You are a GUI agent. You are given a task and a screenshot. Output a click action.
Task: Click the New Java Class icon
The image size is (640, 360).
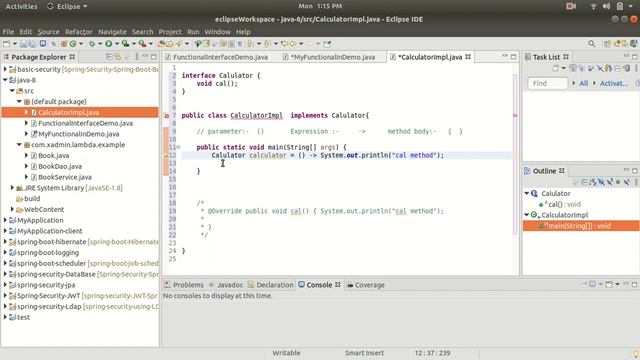(73, 44)
